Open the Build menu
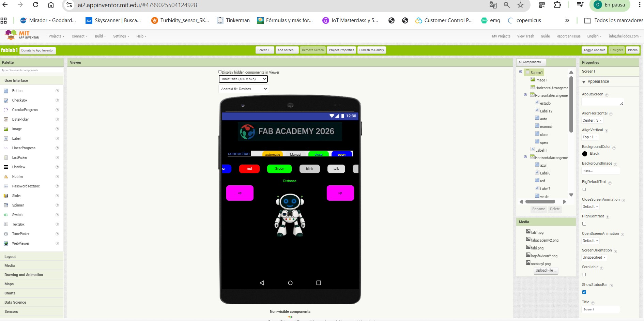The height and width of the screenshot is (321, 644). click(x=100, y=36)
